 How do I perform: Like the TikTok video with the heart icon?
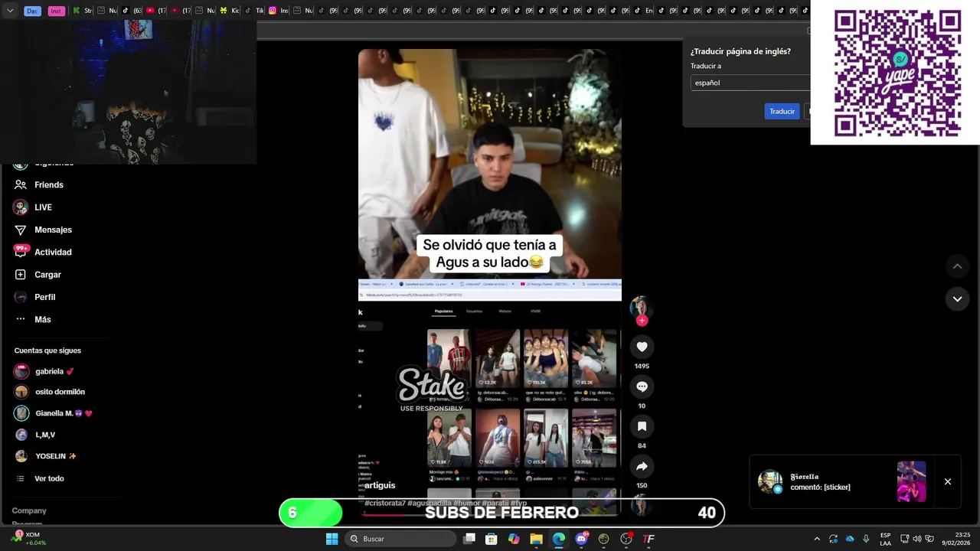642,347
